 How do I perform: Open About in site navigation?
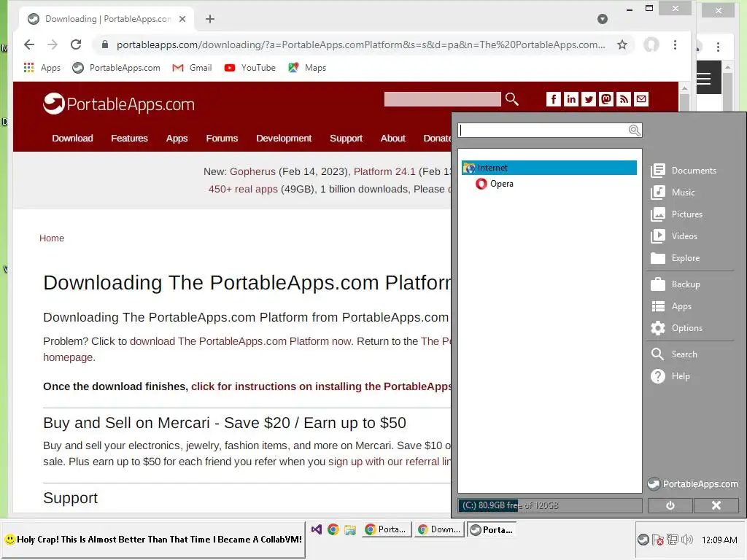(x=392, y=138)
